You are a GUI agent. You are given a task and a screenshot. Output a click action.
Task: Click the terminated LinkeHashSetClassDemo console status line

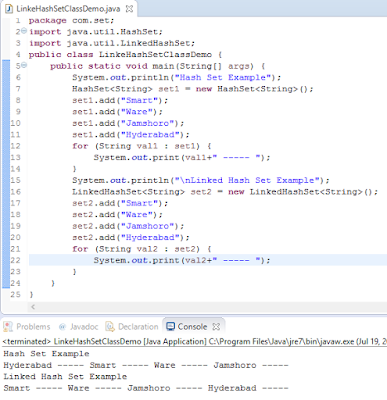(194, 342)
